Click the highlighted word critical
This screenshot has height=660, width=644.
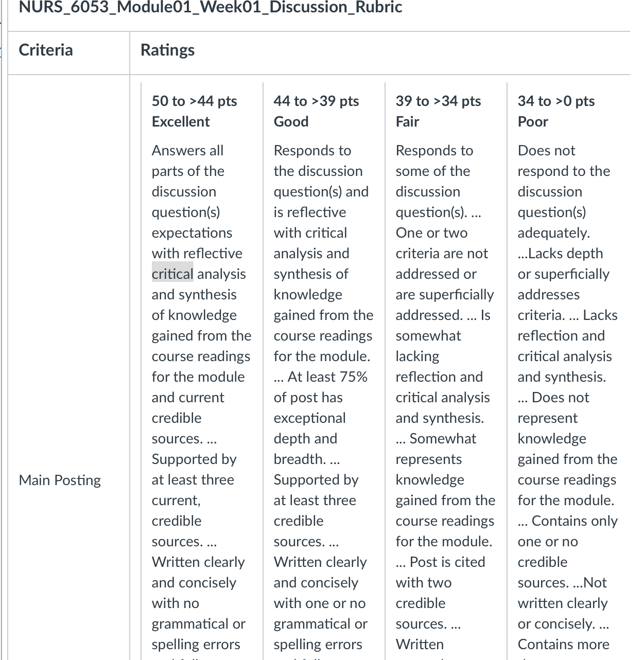click(x=172, y=274)
